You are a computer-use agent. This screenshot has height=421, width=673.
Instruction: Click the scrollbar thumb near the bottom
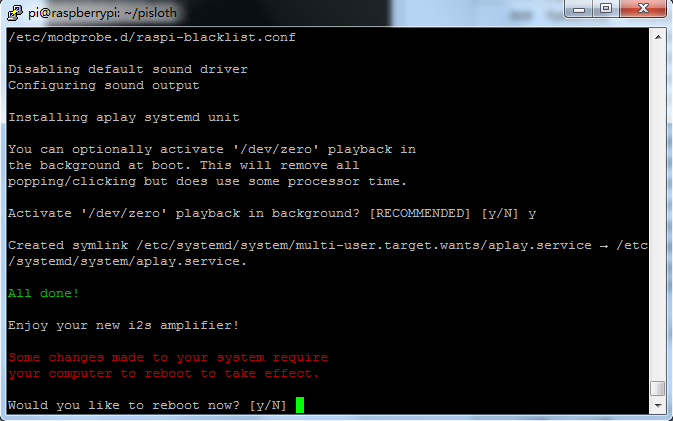pyautogui.click(x=658, y=388)
